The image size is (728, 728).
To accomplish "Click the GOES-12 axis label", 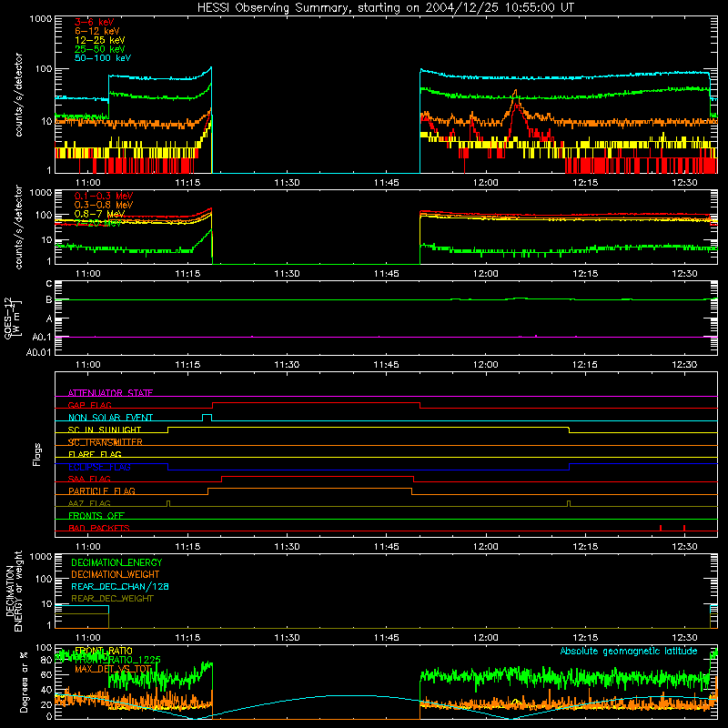I will point(13,318).
